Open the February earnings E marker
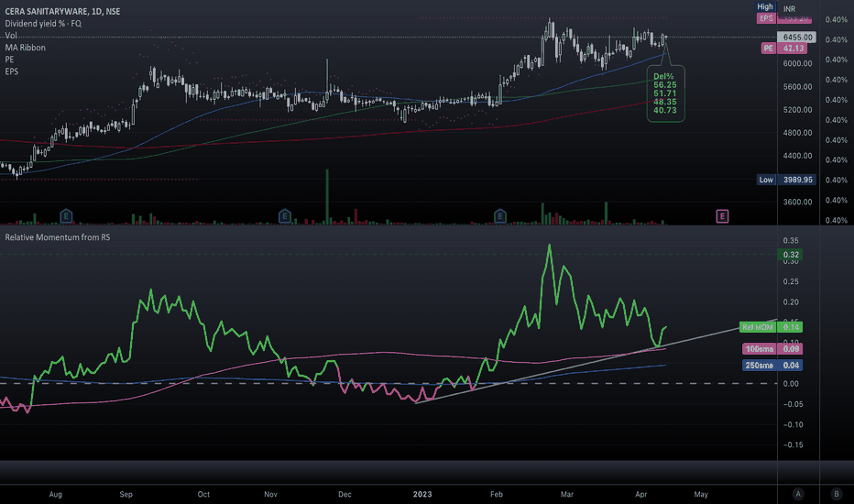 (x=500, y=216)
